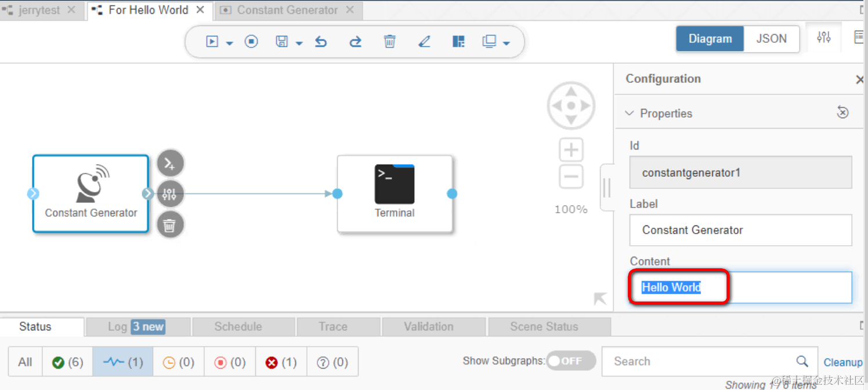Click the auto layout icon in the toolbar

(x=458, y=42)
